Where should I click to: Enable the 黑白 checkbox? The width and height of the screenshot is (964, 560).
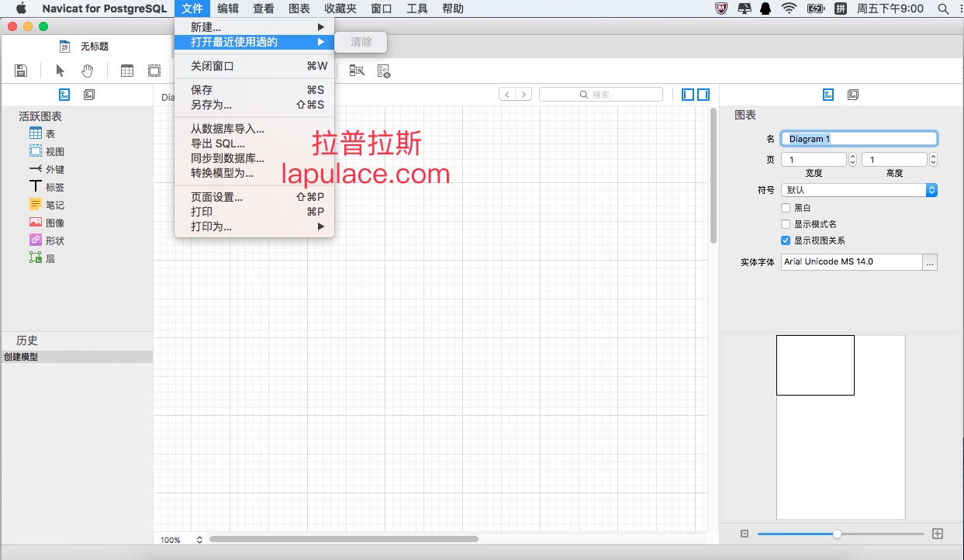(786, 208)
